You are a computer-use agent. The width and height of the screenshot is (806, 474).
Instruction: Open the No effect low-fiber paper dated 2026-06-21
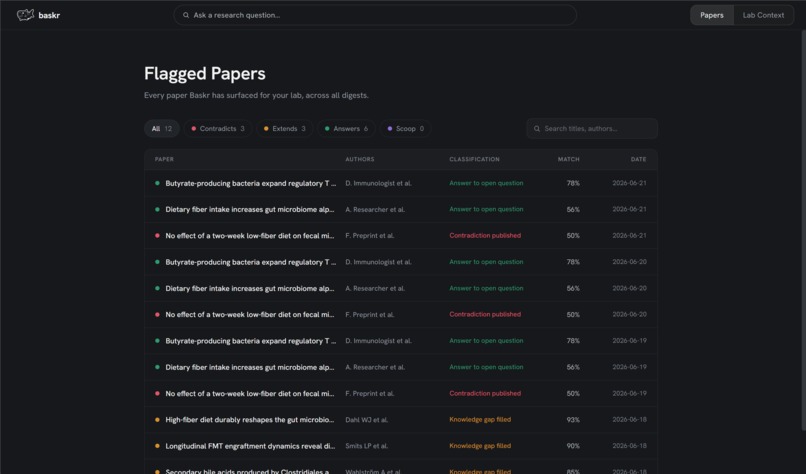(401, 235)
